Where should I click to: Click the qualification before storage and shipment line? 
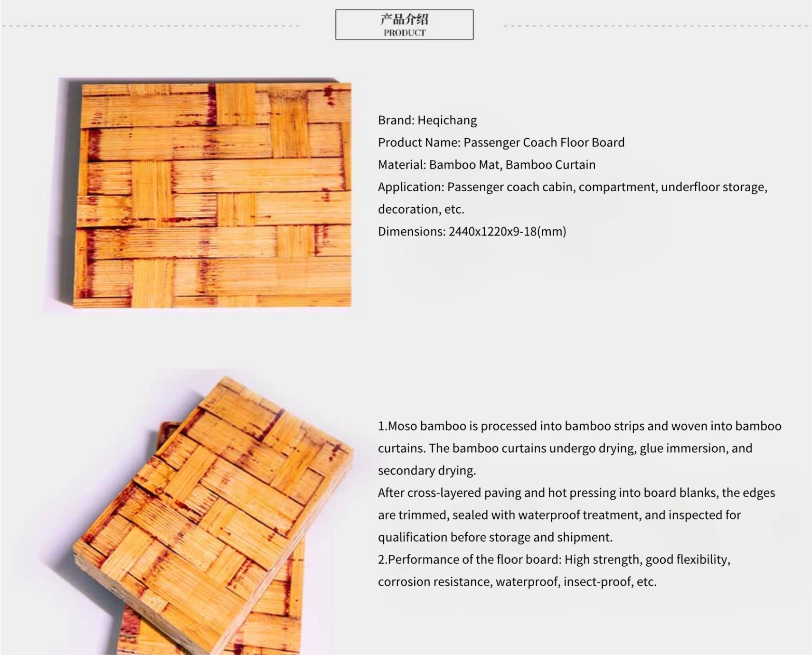point(495,537)
